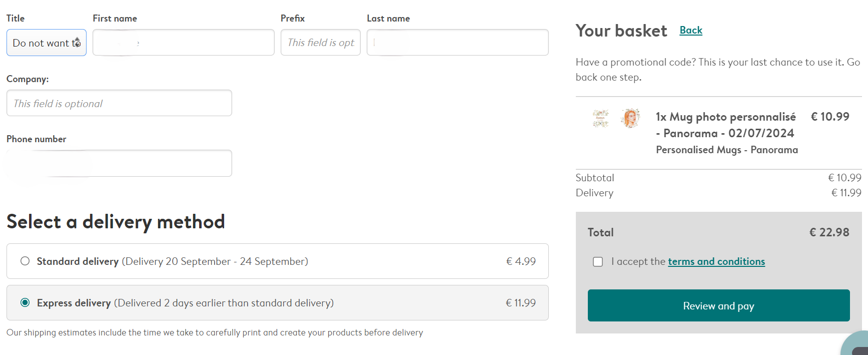Focus the Prefix optional field
Viewport: 868px width, 355px height.
tap(320, 43)
